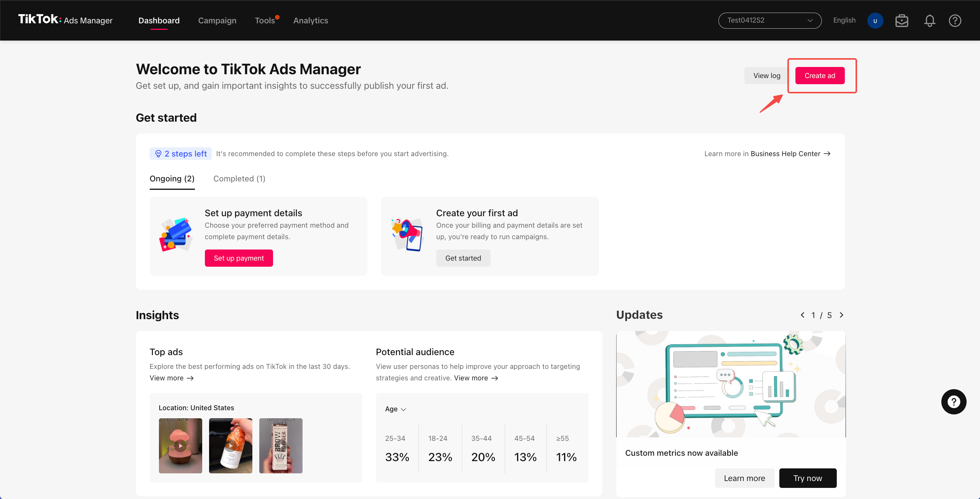Screen dimensions: 980x499
Task: Click the Set up payment button
Action: (239, 258)
